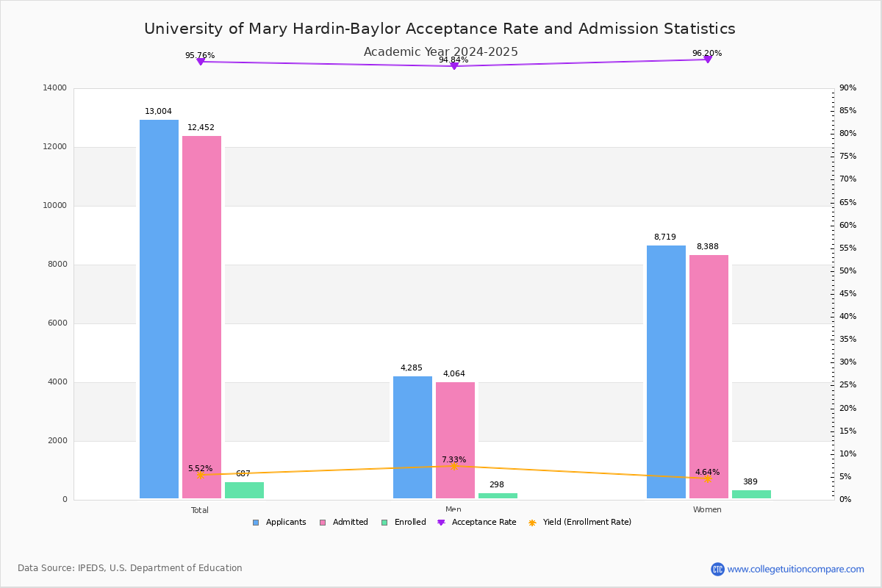
Task: Click the Men yield 7.33% star marker
Action: coord(453,466)
